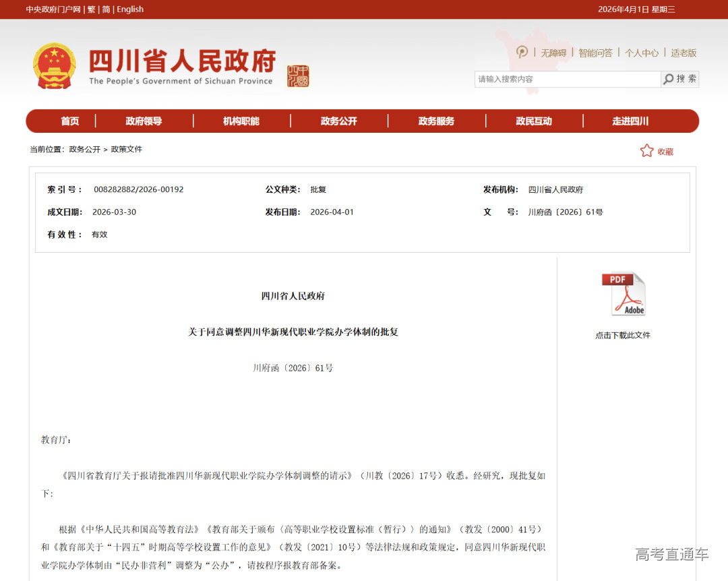
Task: Click the national emblem government logo
Action: [54, 66]
